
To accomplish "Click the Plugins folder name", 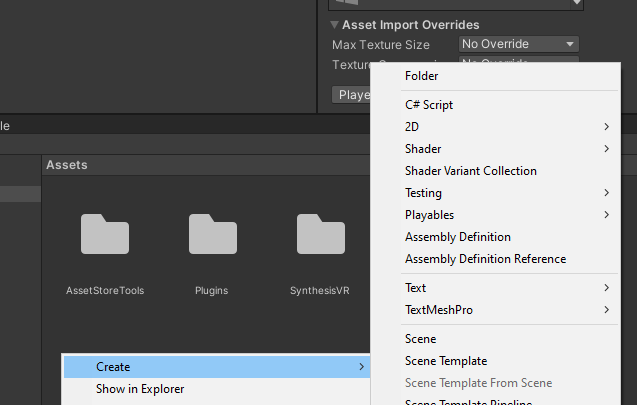I will tap(211, 290).
